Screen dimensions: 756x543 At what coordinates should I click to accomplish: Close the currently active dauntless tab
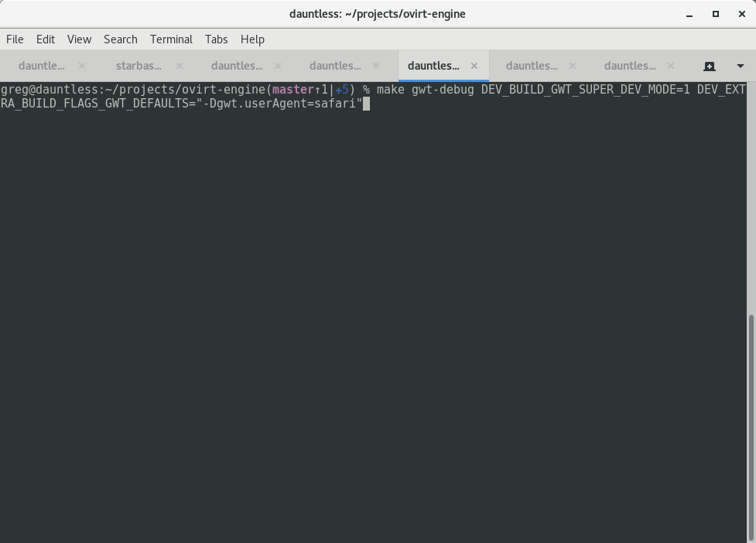coord(474,67)
